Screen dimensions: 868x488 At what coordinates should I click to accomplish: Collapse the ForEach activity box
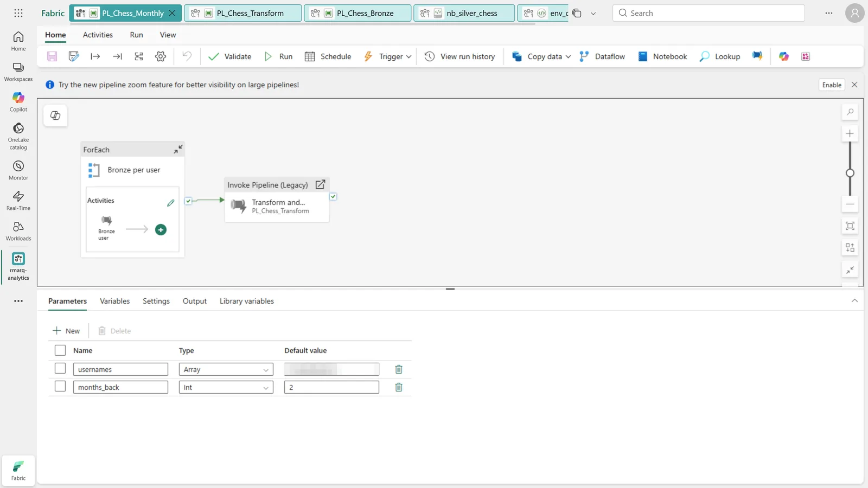click(x=178, y=149)
